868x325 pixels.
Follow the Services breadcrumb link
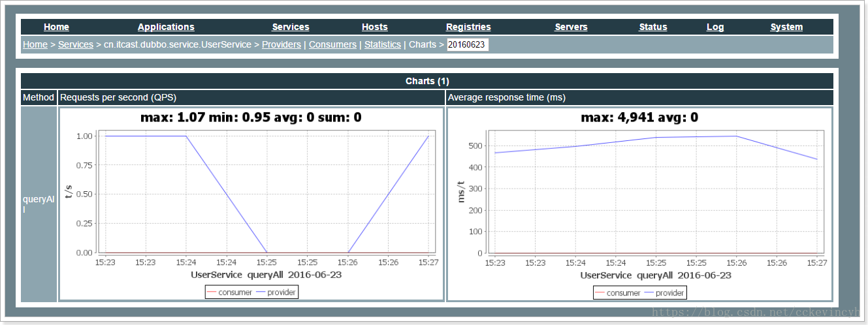76,44
